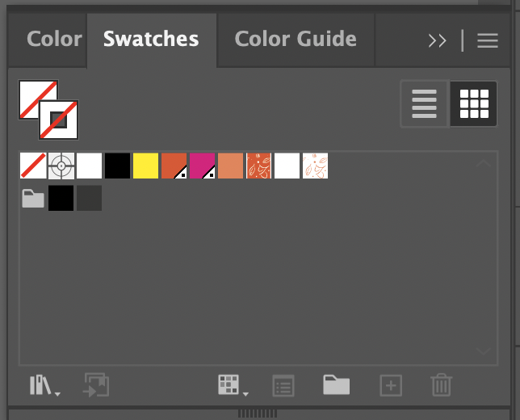Activate the stroke box indicator
This screenshot has width=520, height=420.
60,121
